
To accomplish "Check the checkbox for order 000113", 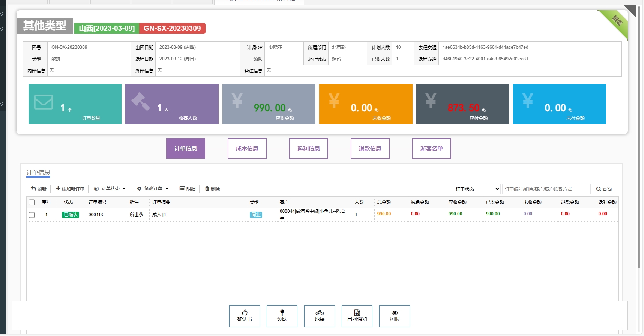I will click(x=32, y=215).
